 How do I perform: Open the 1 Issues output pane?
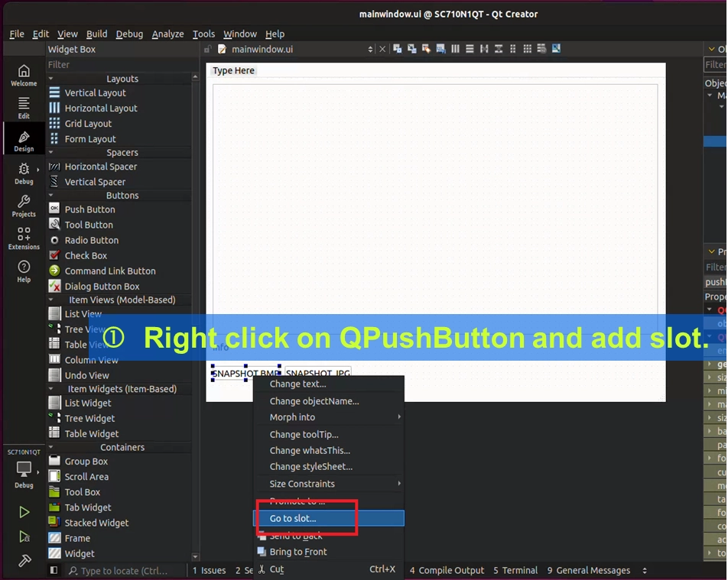click(x=209, y=570)
